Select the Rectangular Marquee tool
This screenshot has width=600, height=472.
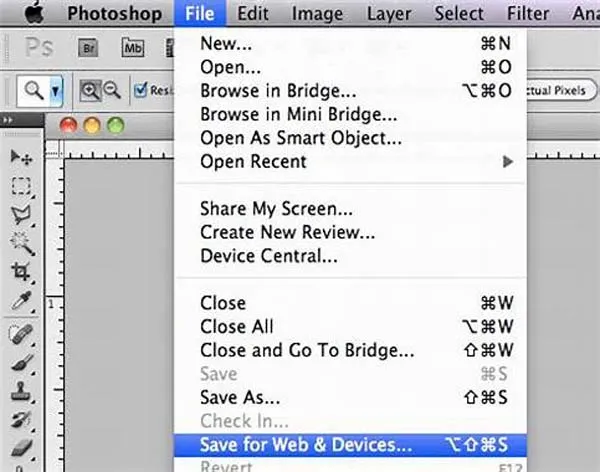pos(20,185)
